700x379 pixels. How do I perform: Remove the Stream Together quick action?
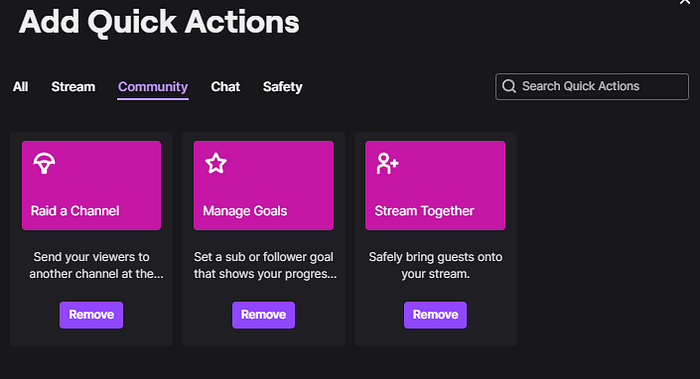coord(435,315)
